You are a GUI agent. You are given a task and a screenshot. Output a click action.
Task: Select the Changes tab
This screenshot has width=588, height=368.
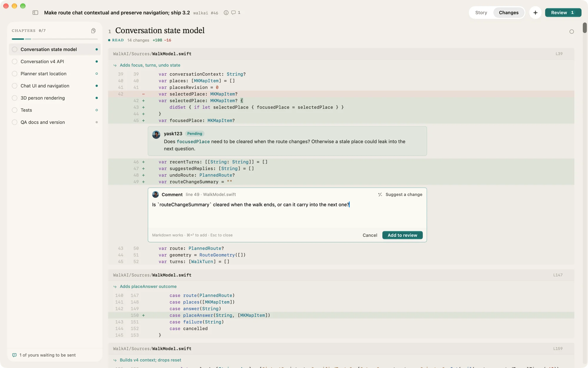point(509,13)
